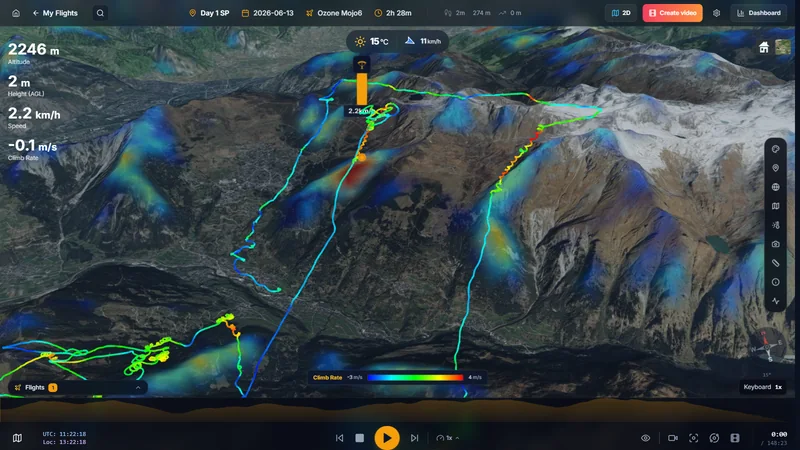Expand the Flights panel chevron

click(x=138, y=388)
